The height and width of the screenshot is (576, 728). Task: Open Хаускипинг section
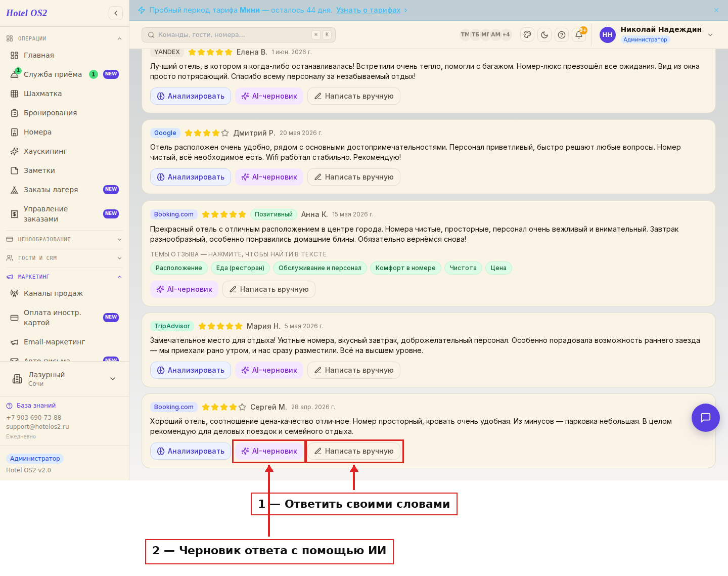point(64,151)
